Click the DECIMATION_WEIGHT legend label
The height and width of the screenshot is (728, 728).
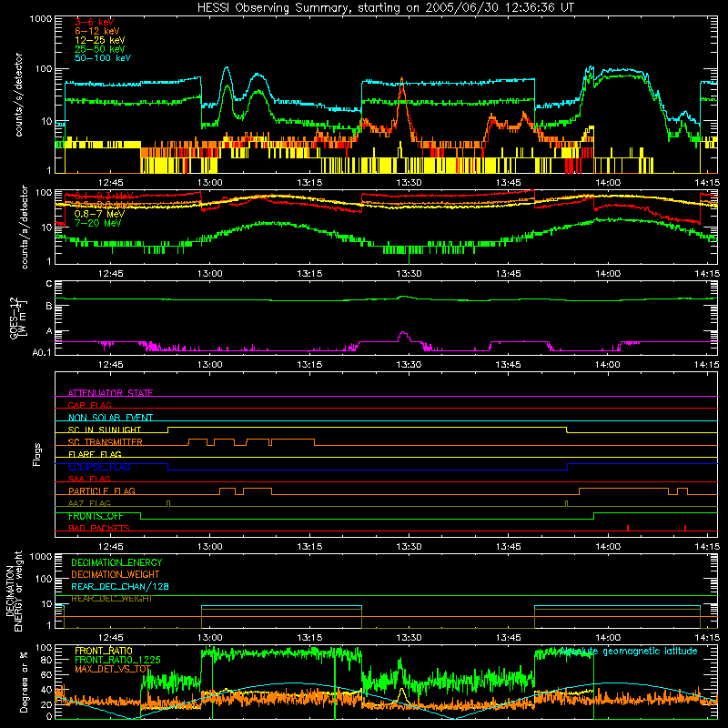(116, 574)
